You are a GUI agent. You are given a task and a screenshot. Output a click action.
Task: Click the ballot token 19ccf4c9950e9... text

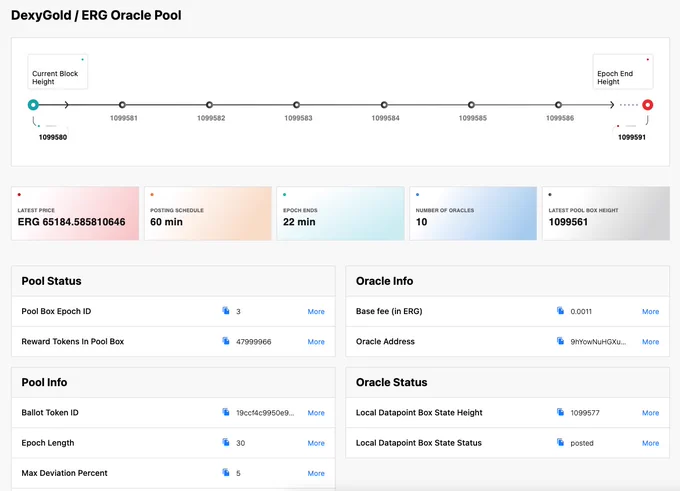(x=265, y=413)
